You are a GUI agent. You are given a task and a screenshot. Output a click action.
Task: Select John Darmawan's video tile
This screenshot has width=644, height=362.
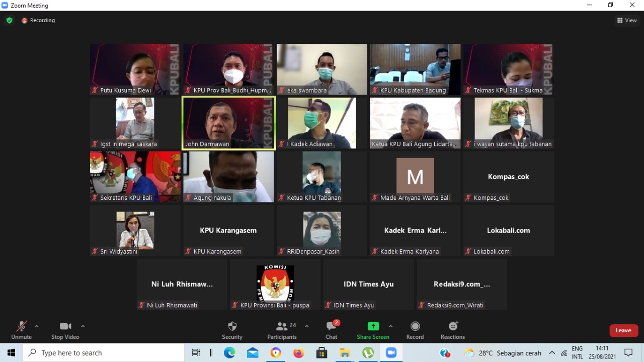tap(228, 123)
